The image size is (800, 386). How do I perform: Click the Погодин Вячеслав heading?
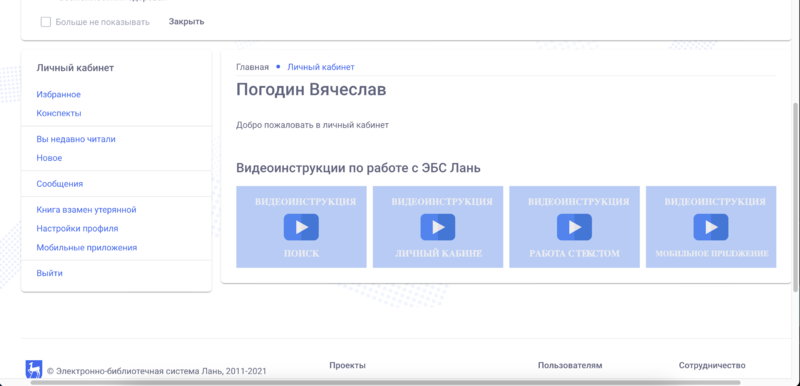click(311, 90)
